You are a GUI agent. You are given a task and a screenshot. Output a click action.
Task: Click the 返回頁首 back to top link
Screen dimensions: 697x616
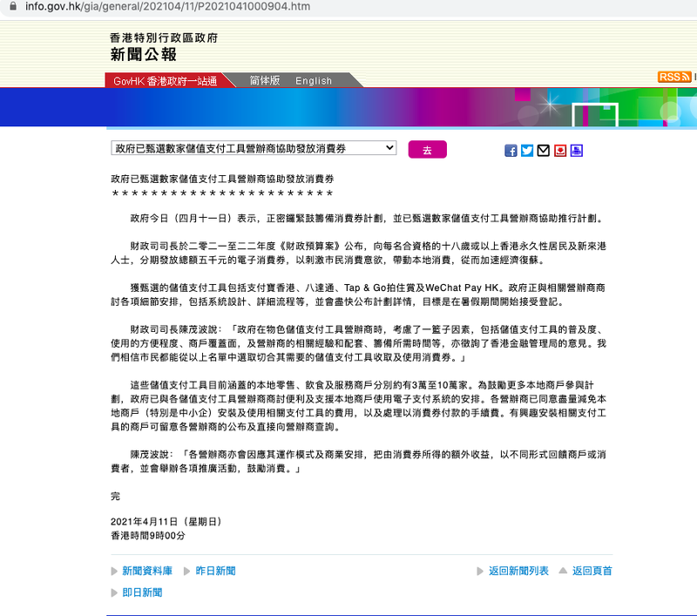click(592, 572)
